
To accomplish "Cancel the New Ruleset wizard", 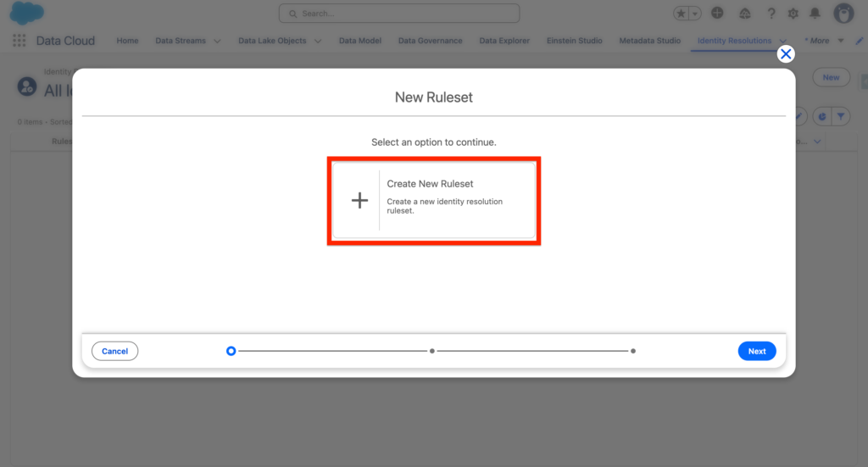I will tap(114, 351).
